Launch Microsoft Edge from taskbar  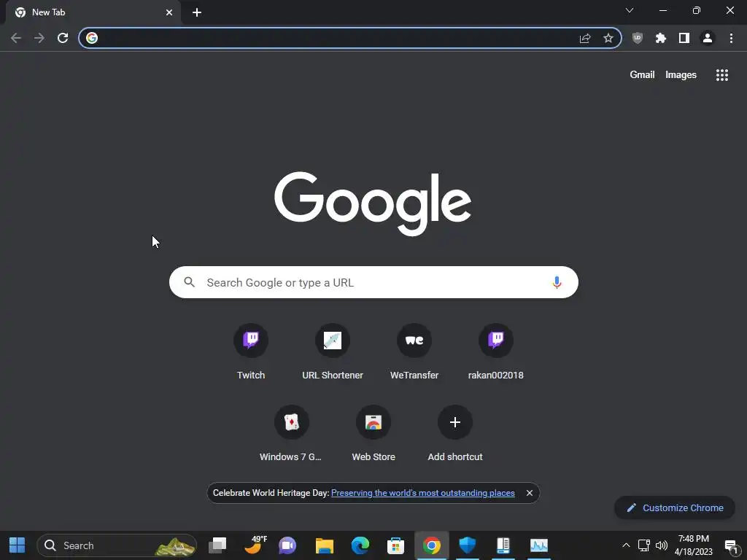(x=360, y=545)
